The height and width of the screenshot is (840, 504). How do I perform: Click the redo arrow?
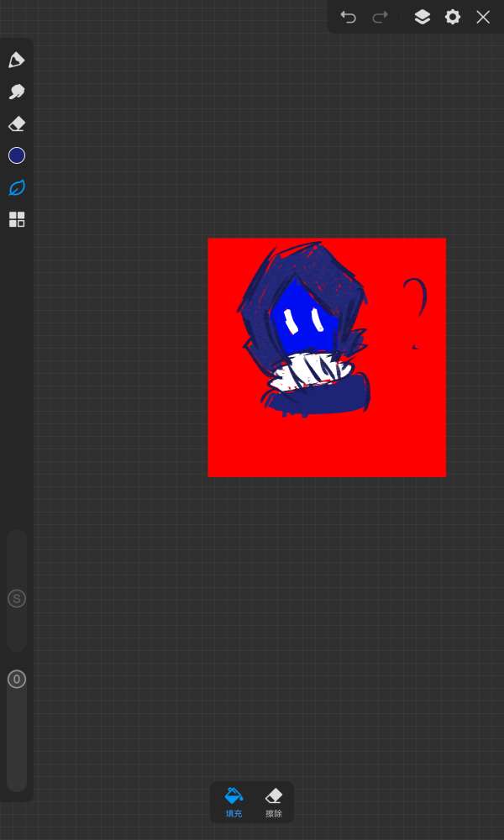pos(380,17)
